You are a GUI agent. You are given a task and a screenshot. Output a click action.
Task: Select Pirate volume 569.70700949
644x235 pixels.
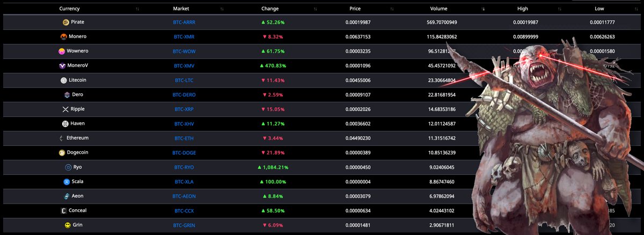click(442, 22)
